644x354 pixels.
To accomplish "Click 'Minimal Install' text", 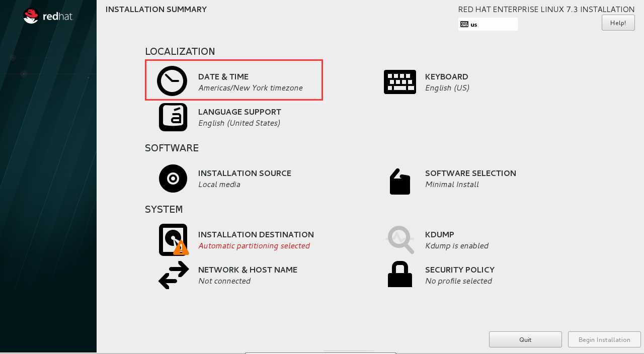I will coord(452,185).
